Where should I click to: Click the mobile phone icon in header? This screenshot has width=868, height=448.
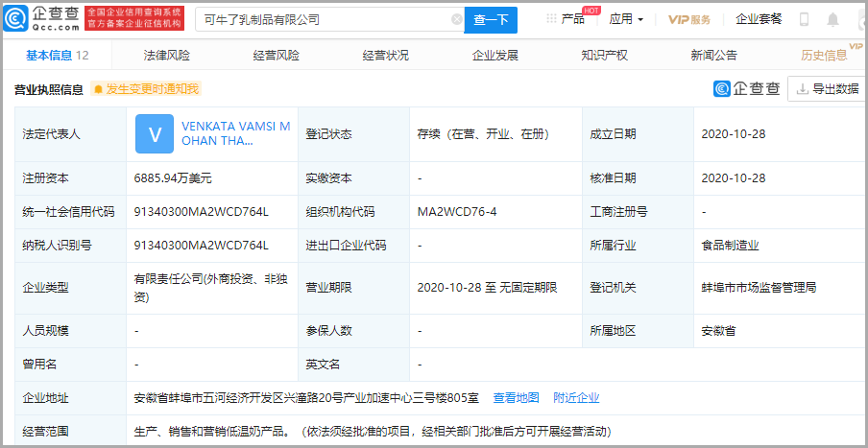tap(805, 19)
